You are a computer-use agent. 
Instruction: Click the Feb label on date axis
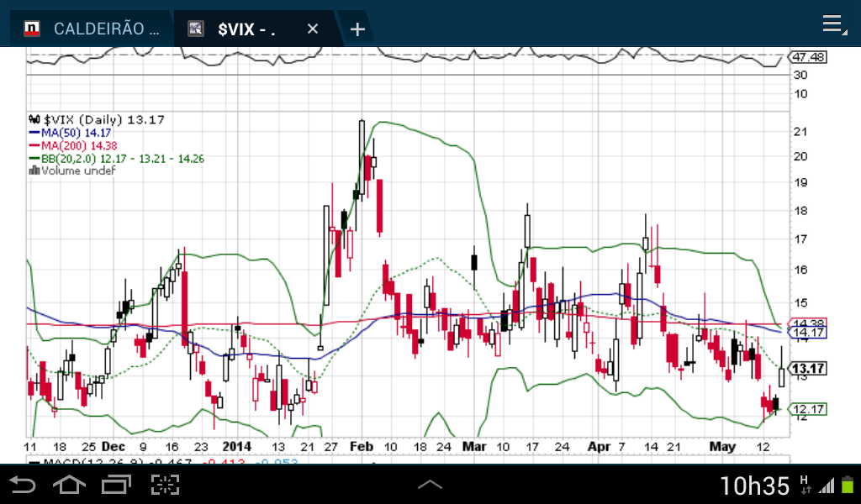[362, 445]
